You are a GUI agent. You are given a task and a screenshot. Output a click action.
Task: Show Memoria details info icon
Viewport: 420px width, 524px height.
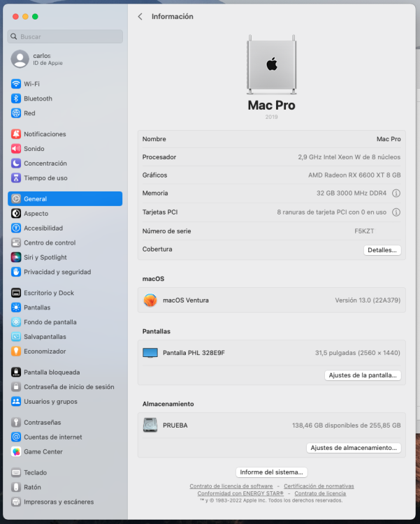tap(396, 193)
